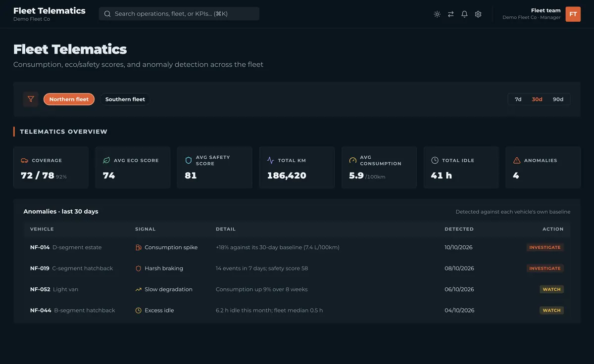Click the Signal column header
Image resolution: width=594 pixels, height=364 pixels.
146,229
